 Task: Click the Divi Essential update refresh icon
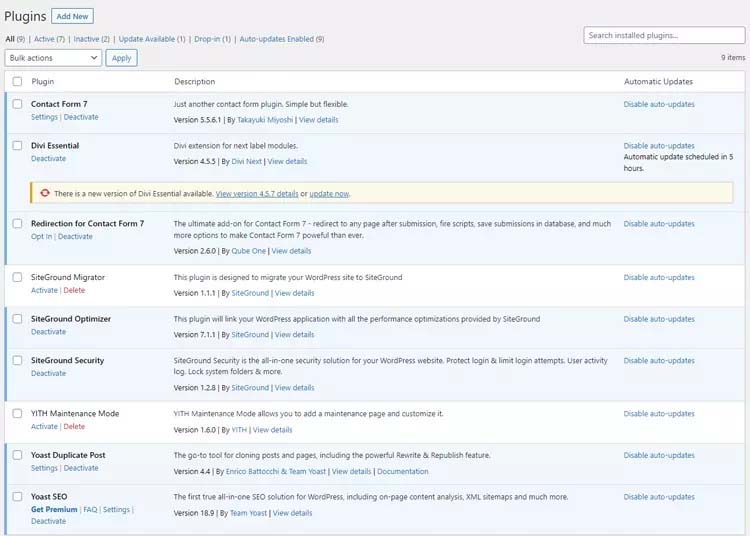coord(45,193)
